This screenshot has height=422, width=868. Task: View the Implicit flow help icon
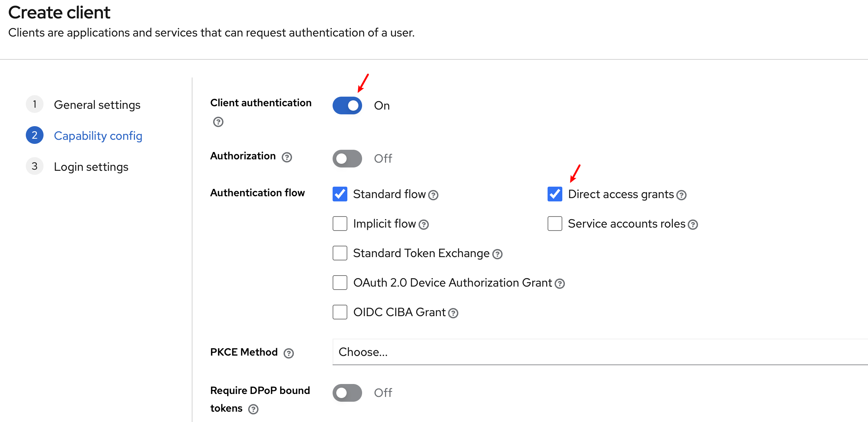(x=424, y=224)
